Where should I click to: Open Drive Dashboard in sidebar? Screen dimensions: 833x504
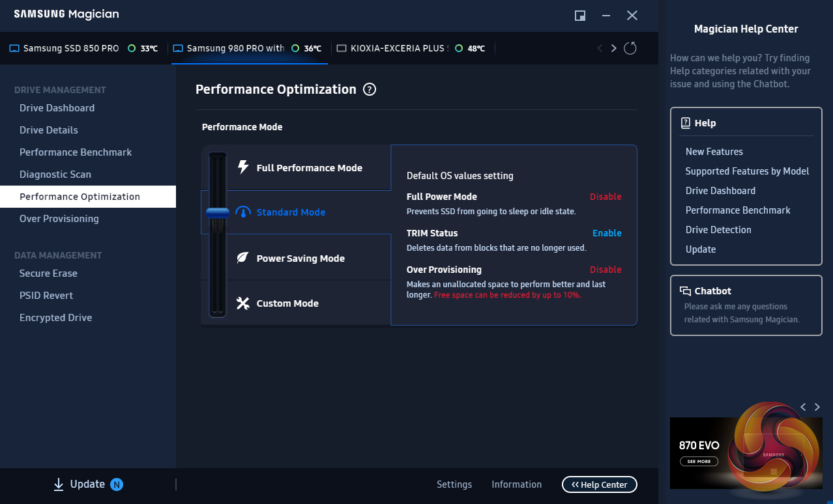pyautogui.click(x=57, y=108)
